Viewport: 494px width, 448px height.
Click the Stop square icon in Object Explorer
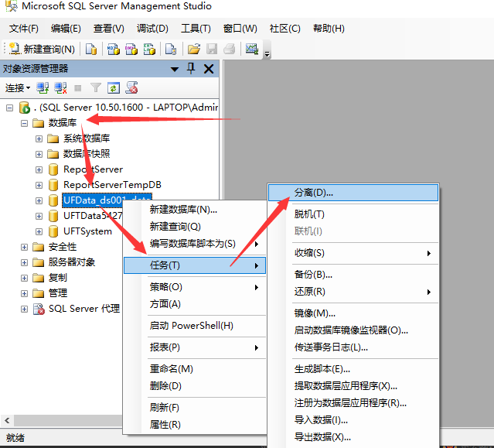tap(78, 88)
